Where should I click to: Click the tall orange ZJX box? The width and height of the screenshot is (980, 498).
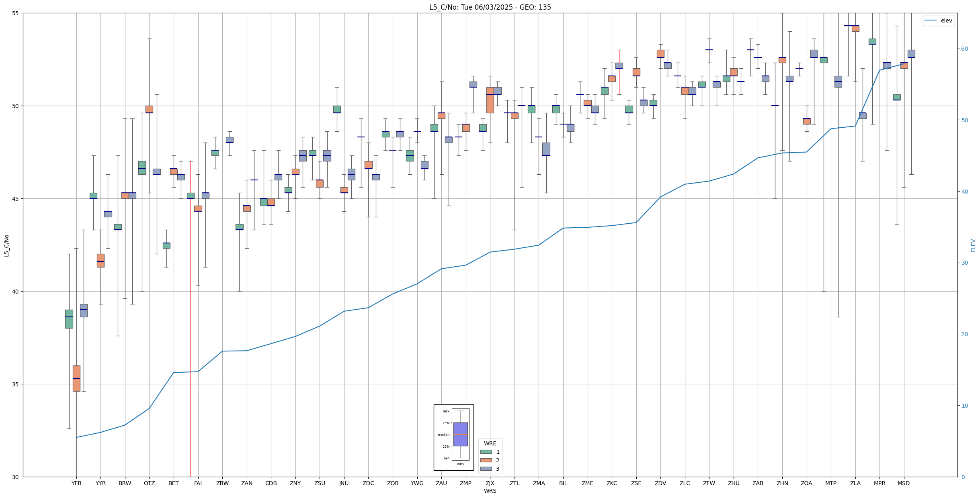click(490, 100)
